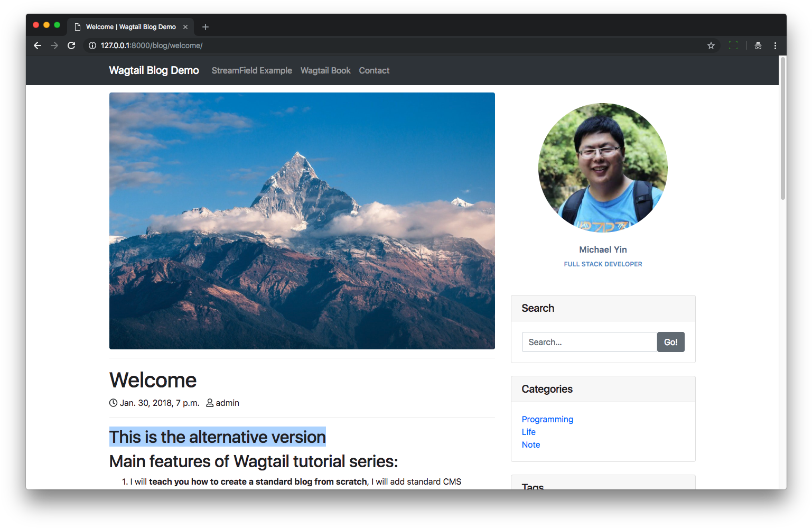This screenshot has height=528, width=812.
Task: Reload the current page
Action: pos(71,45)
